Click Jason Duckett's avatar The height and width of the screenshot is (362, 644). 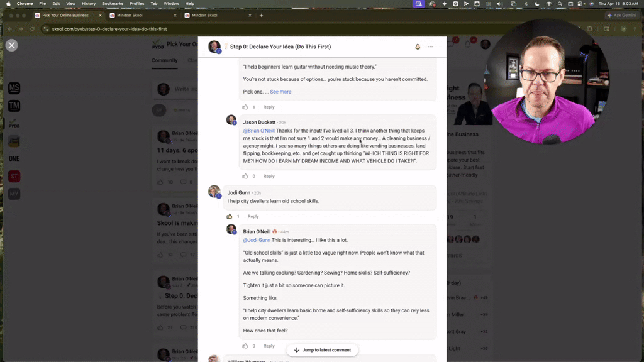click(231, 120)
